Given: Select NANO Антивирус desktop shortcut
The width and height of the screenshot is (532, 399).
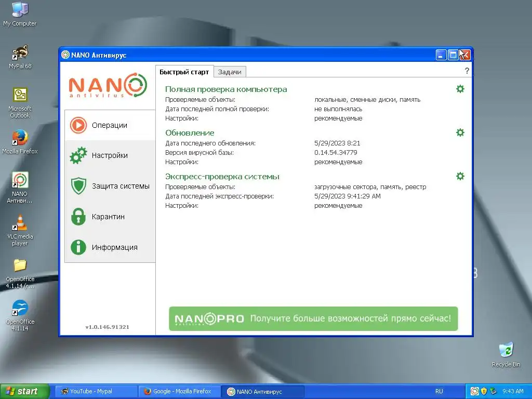Looking at the screenshot, I should click(20, 188).
